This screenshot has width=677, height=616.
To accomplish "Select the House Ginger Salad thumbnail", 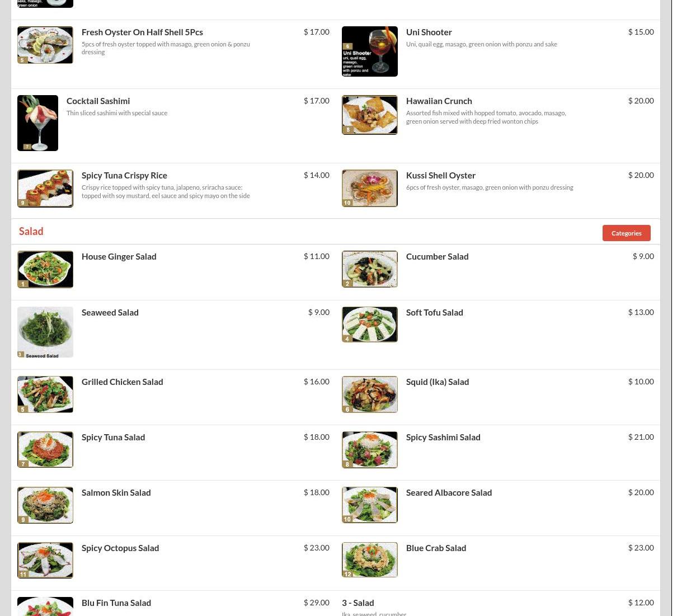I will (x=45, y=269).
